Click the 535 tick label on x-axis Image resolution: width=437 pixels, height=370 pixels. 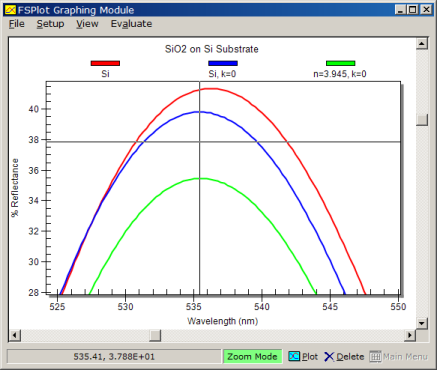(194, 307)
